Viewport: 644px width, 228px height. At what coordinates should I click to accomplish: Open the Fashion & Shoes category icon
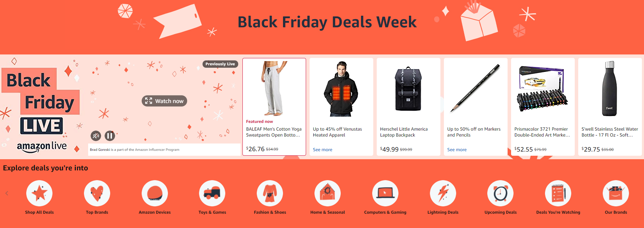[x=270, y=193]
